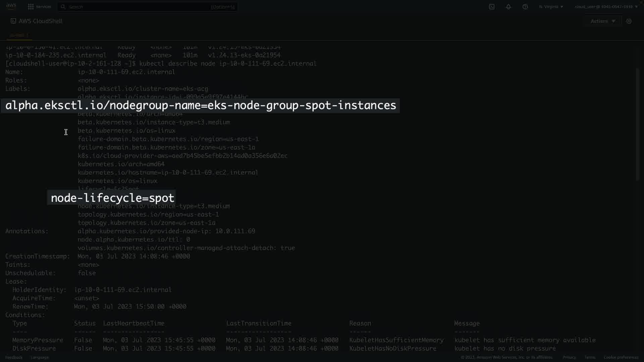Click the Services menu label
The height and width of the screenshot is (362, 644).
(x=44, y=7)
